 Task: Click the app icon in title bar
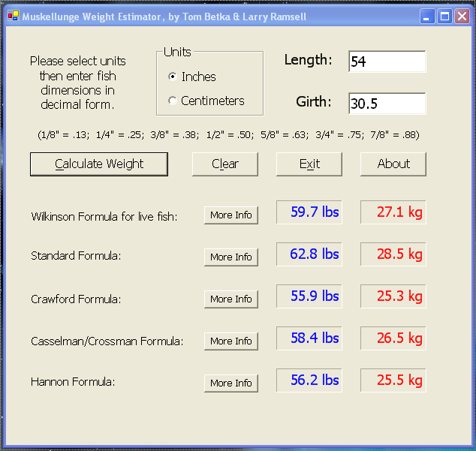coord(13,17)
